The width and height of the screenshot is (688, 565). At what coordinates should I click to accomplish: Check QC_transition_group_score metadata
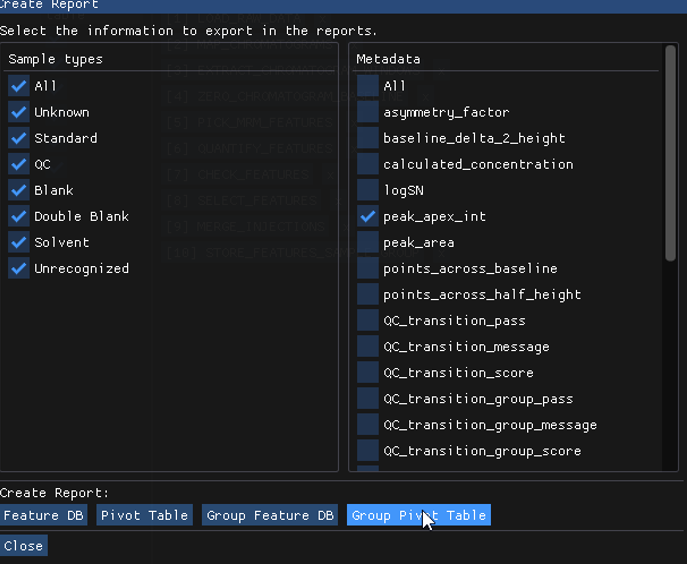(368, 451)
